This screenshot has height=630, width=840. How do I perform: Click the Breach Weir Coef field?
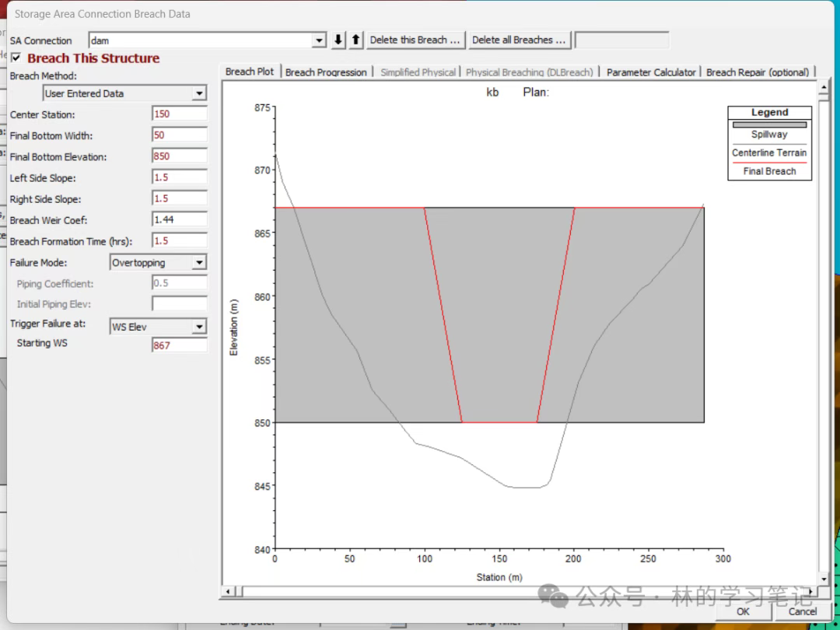pos(179,220)
